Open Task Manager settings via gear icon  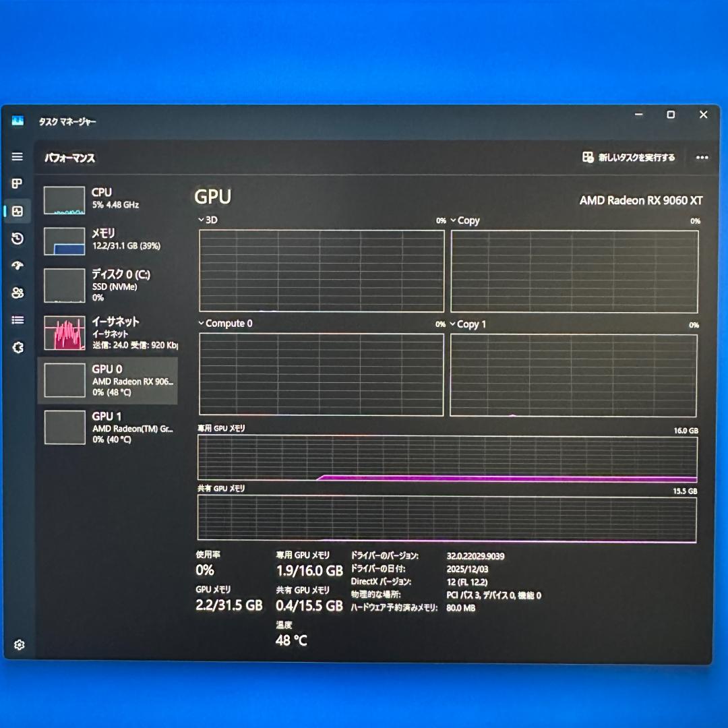(x=18, y=645)
